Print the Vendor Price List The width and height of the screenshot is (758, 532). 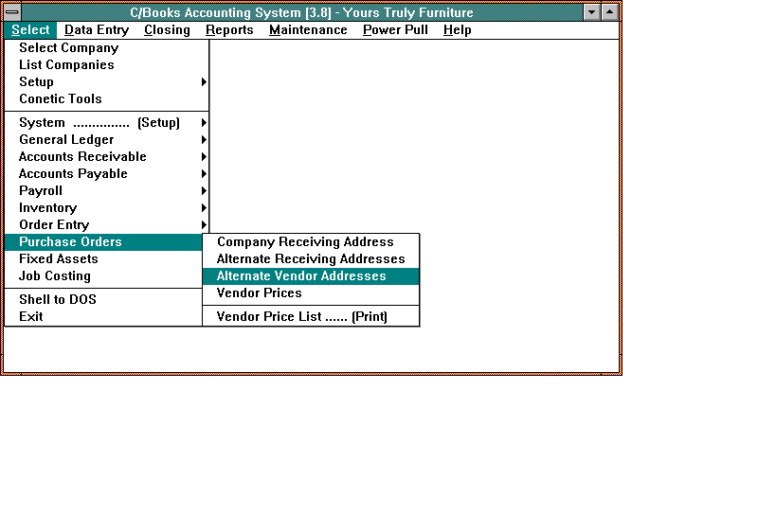[x=301, y=317]
